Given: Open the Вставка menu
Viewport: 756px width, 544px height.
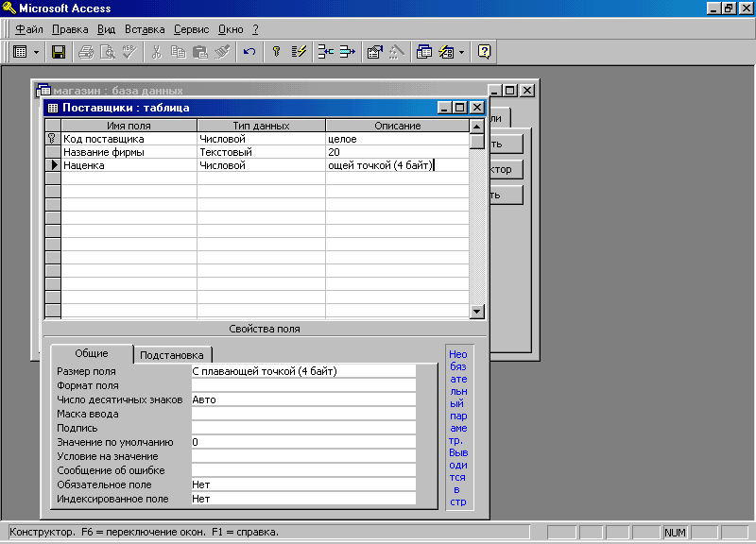Looking at the screenshot, I should pos(145,29).
